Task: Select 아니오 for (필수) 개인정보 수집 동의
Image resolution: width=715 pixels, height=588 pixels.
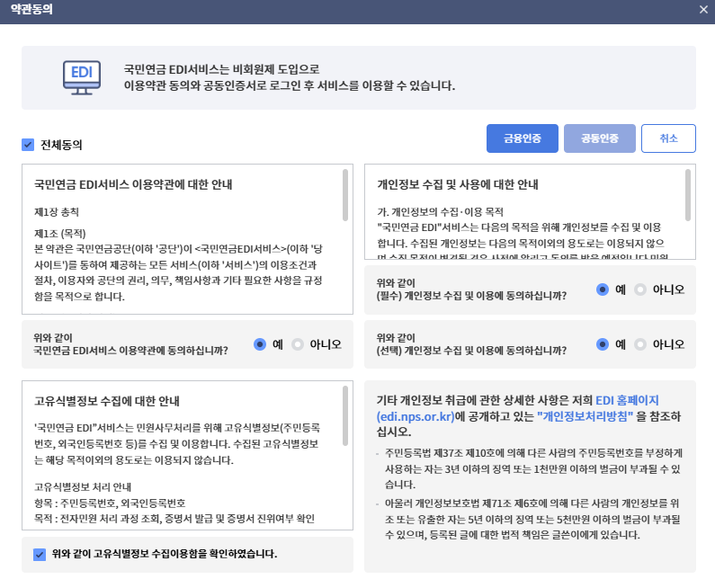Action: (x=640, y=290)
